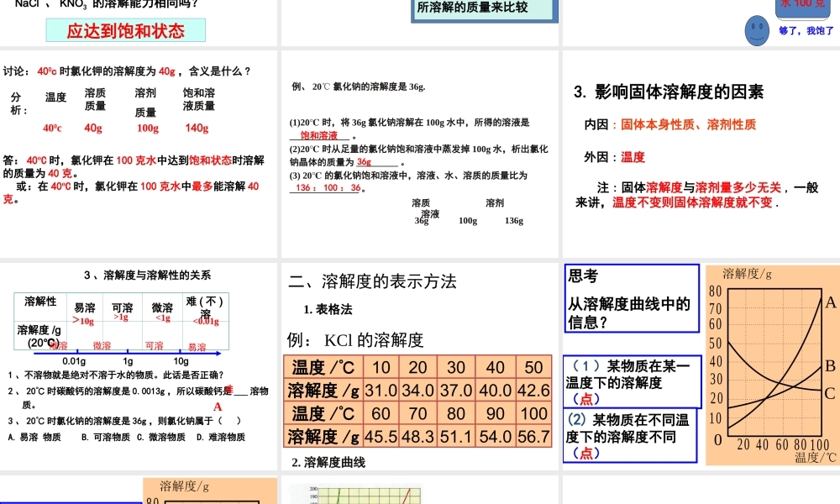Viewport: 840px width, 504px height.
Task: Click the heading 2. 溶解度曲线
Action: pyautogui.click(x=328, y=462)
